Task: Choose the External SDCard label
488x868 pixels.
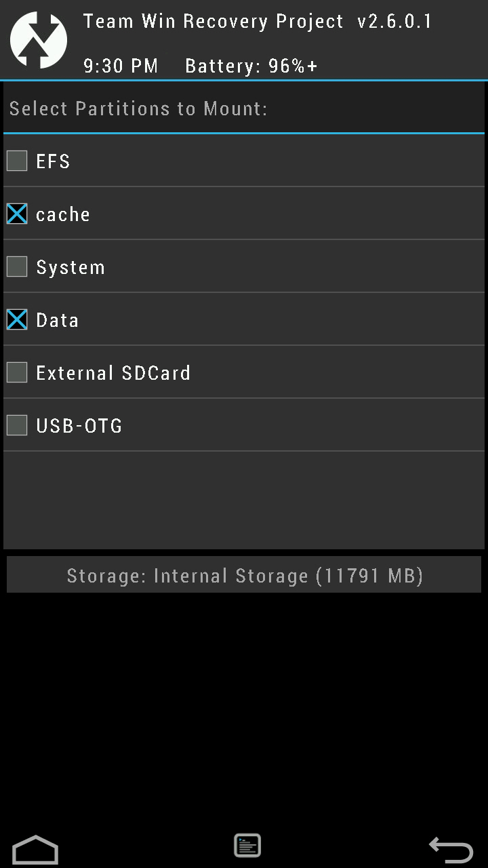Action: (x=113, y=373)
